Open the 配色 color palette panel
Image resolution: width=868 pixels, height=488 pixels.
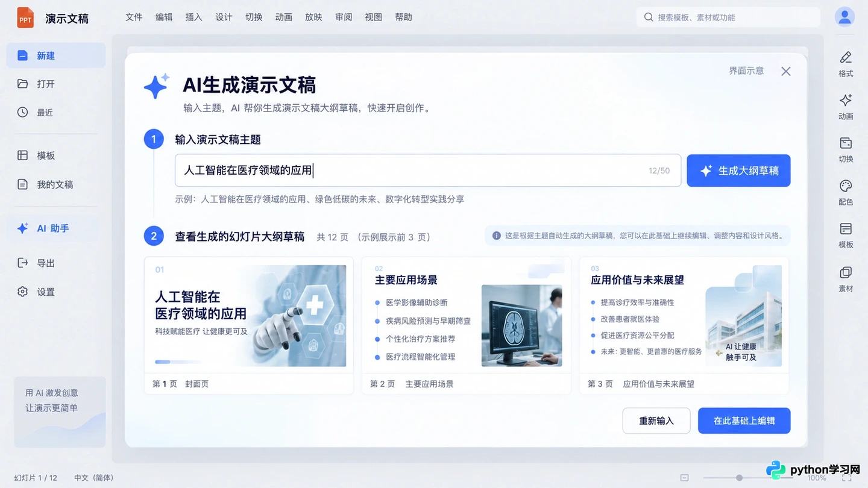click(x=846, y=192)
